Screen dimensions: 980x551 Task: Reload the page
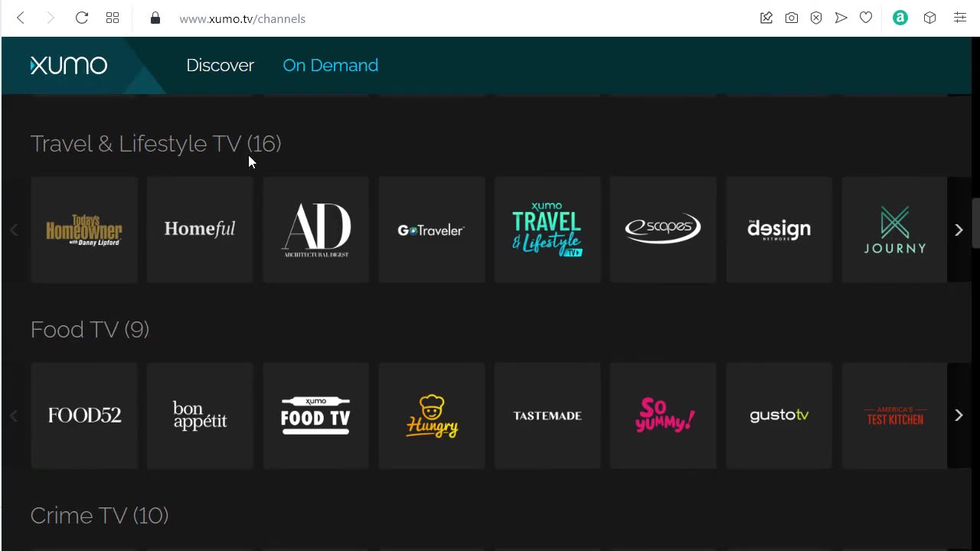tap(82, 18)
